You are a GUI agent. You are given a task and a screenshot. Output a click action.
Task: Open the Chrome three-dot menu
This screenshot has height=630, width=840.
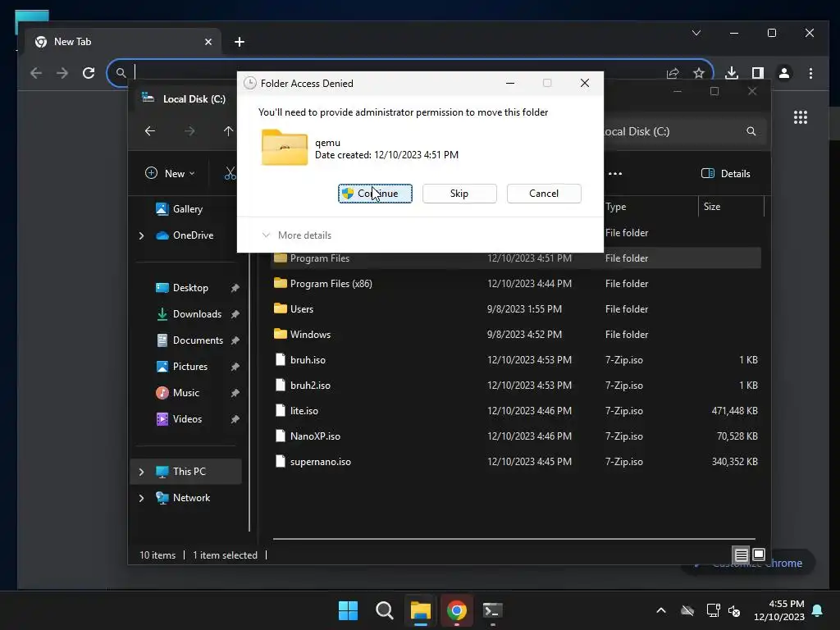point(810,73)
